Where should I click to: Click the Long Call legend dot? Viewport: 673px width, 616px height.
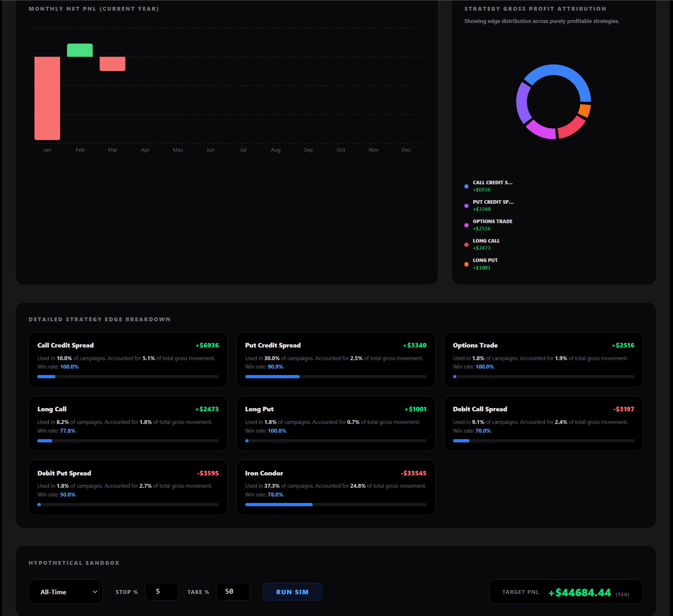tap(466, 244)
